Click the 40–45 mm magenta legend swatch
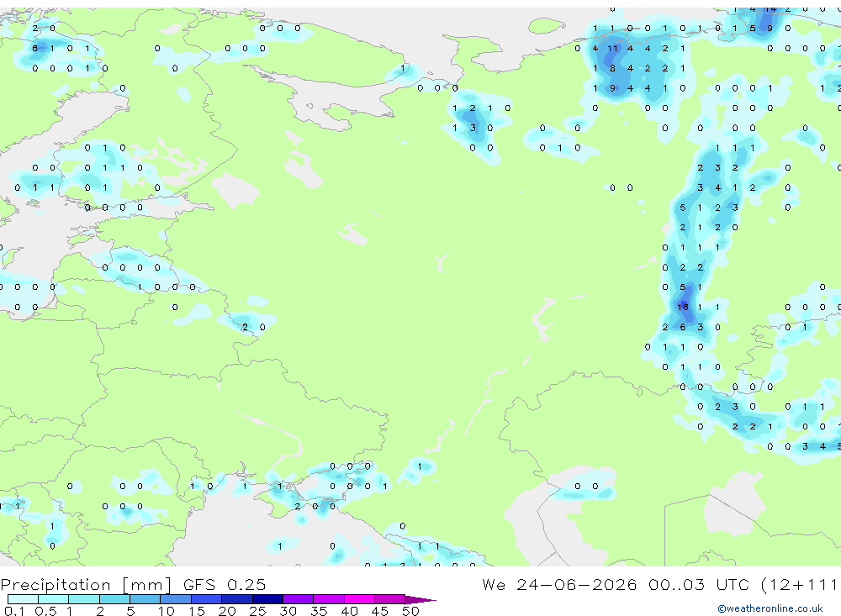841x616 pixels. pyautogui.click(x=359, y=599)
